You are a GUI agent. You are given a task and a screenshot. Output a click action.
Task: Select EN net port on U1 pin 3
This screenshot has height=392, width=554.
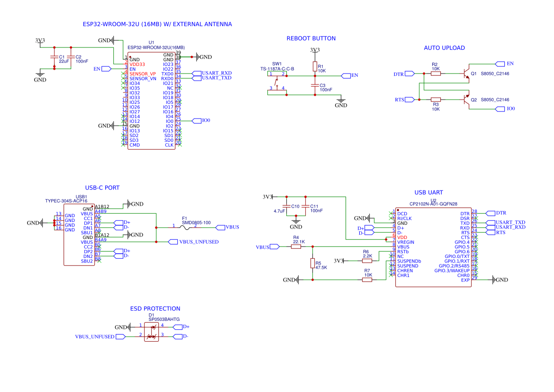pos(102,69)
